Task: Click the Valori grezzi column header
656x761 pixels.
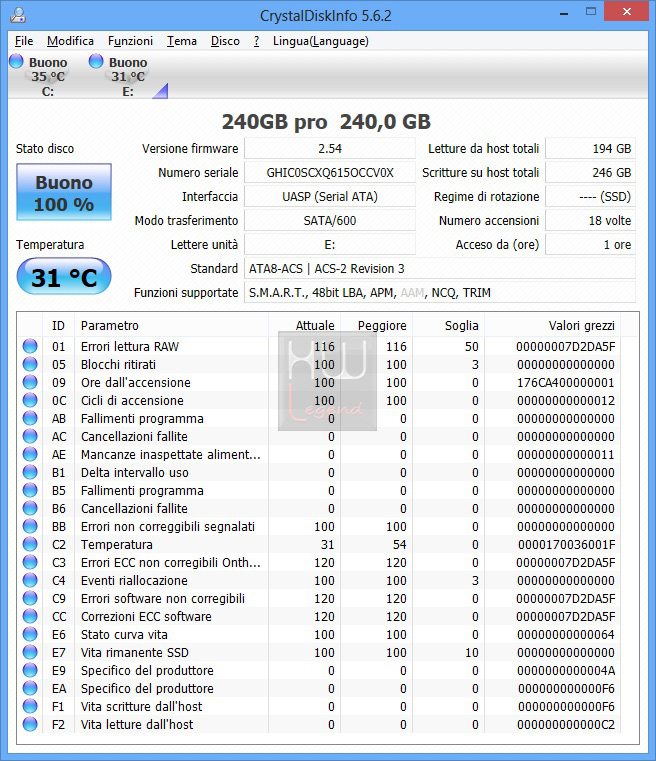Action: pyautogui.click(x=553, y=325)
